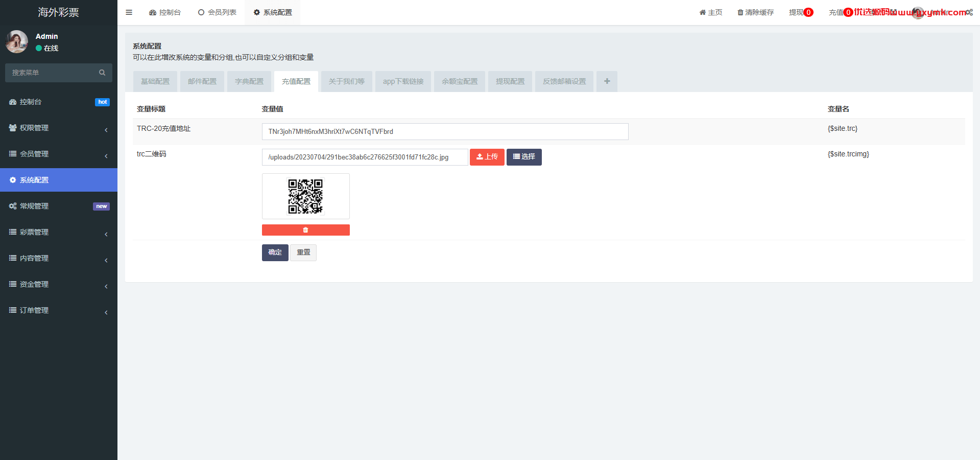Expand the 资金管理 sidebar menu

point(59,284)
